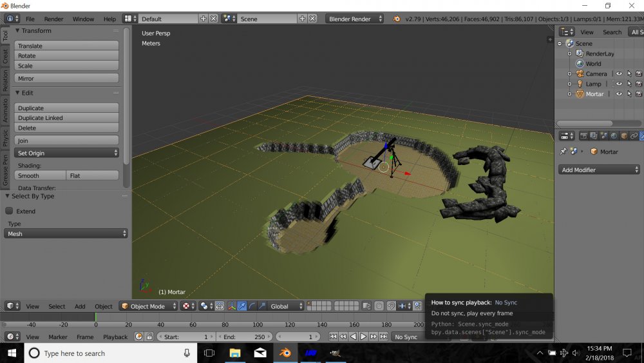
Task: Collapse the Scene tree in Outliner
Action: pyautogui.click(x=560, y=43)
